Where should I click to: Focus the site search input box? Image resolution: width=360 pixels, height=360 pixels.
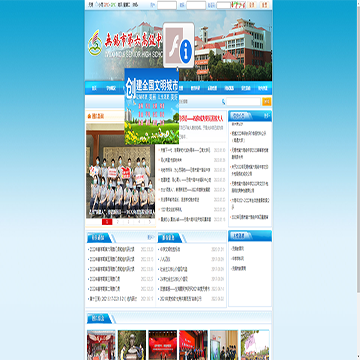click(x=243, y=102)
